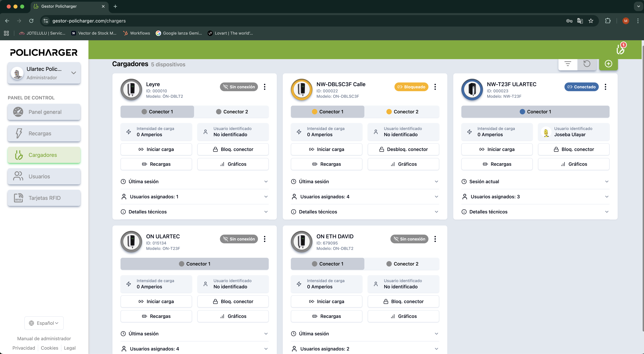
Task: Select Conector 2 on ON ETH DAVID
Action: coord(402,264)
